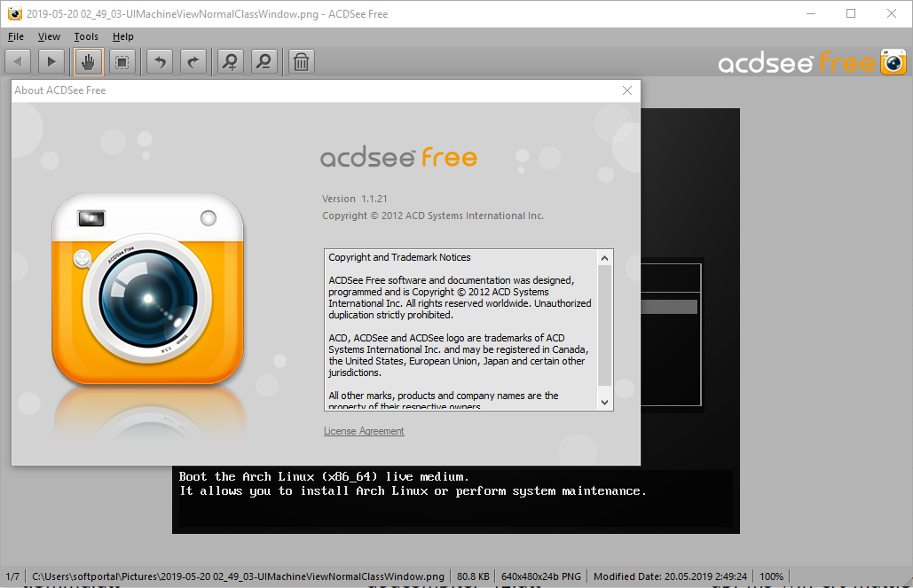Close the ACDSee Free main window
Image resolution: width=913 pixels, height=588 pixels.
pyautogui.click(x=892, y=13)
